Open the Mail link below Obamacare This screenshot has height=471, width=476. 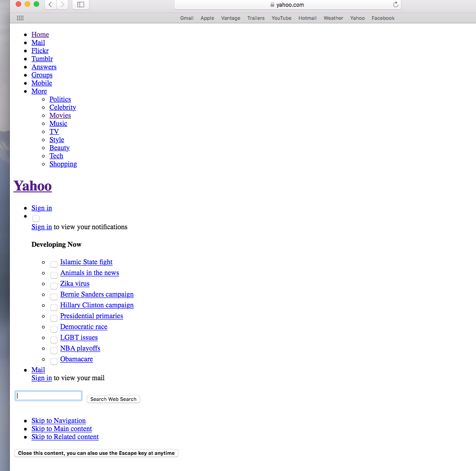click(38, 370)
